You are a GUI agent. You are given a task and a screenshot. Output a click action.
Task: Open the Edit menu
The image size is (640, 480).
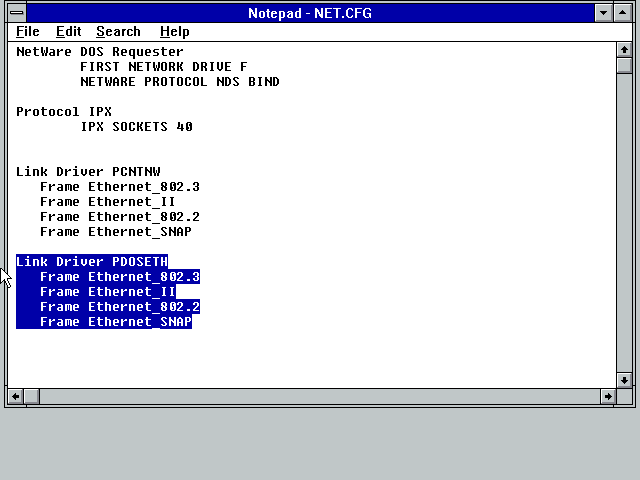click(x=69, y=31)
